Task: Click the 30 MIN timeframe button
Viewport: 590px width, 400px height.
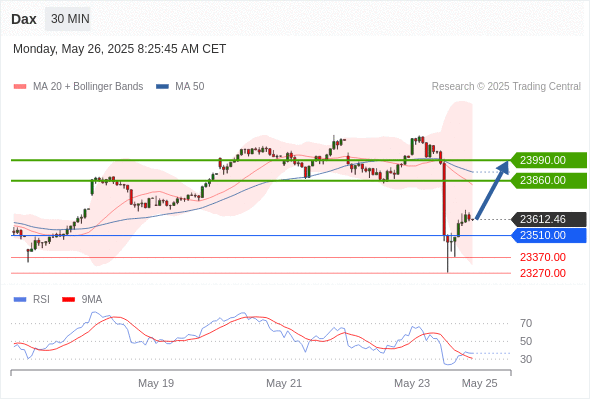Action: [x=68, y=19]
